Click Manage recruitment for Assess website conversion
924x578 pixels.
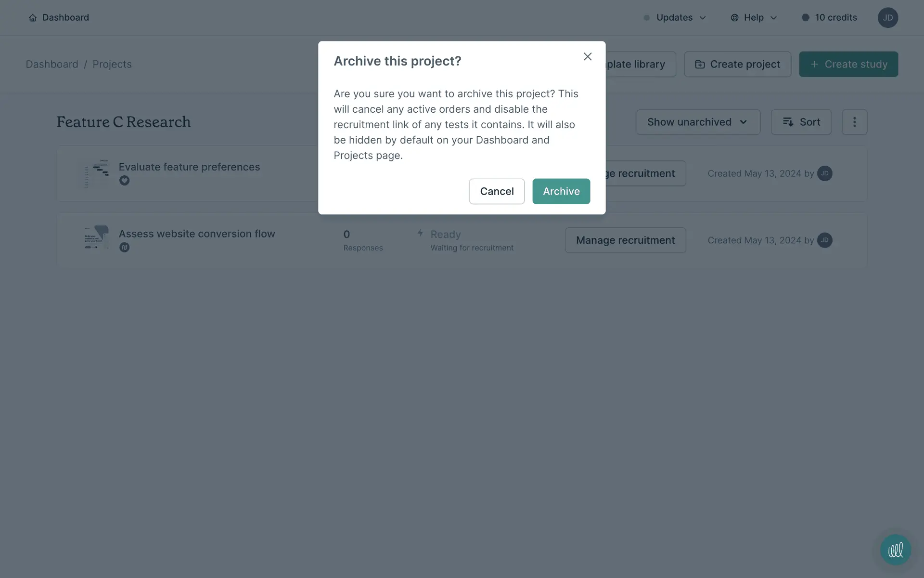tap(625, 240)
